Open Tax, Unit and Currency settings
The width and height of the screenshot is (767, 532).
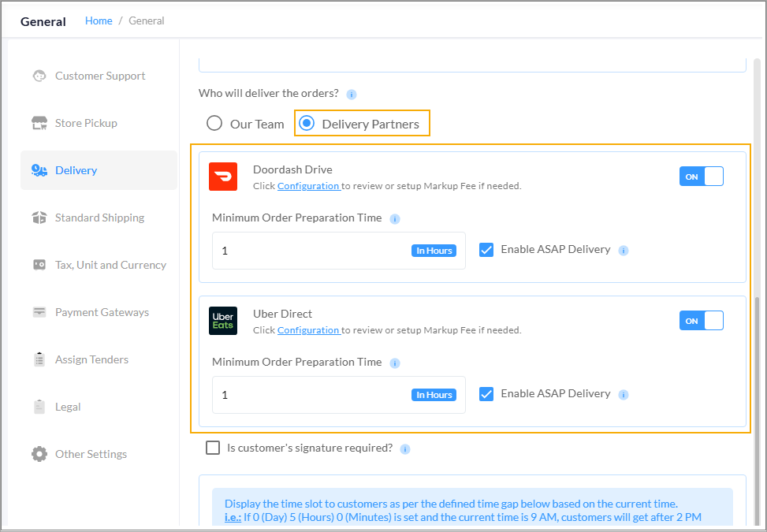(x=110, y=265)
